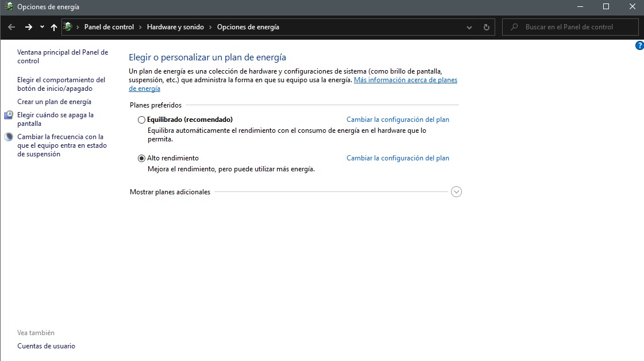This screenshot has width=644, height=361.
Task: Click the Control Panel icon in address bar
Action: click(x=68, y=27)
